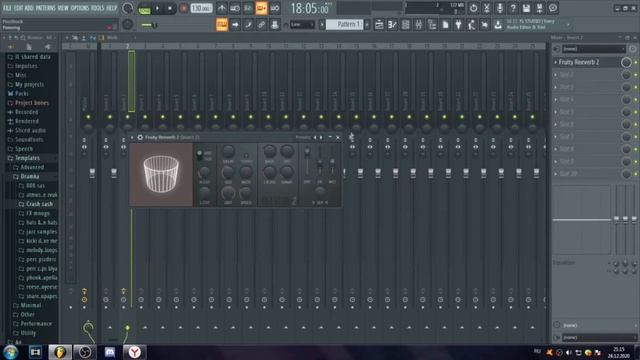The image size is (640, 360).
Task: Click the chat speech bubble icon
Action: click(553, 8)
